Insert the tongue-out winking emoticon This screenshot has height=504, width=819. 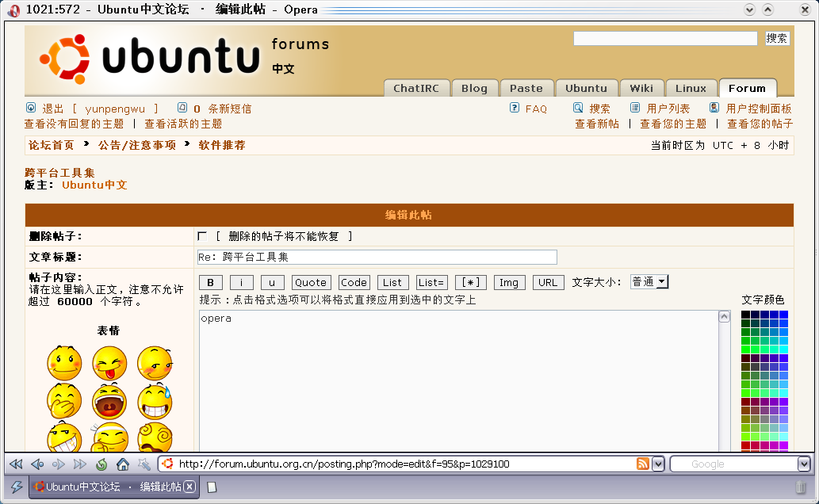(x=109, y=363)
